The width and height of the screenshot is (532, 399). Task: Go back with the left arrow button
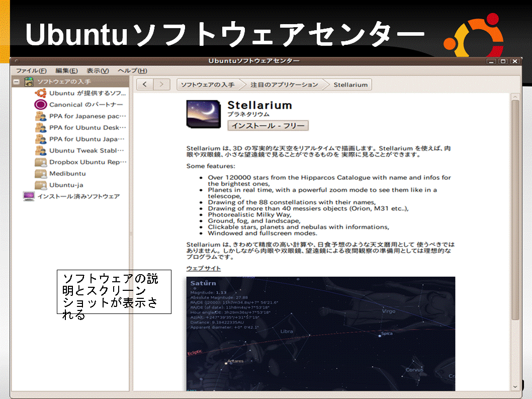(x=145, y=85)
